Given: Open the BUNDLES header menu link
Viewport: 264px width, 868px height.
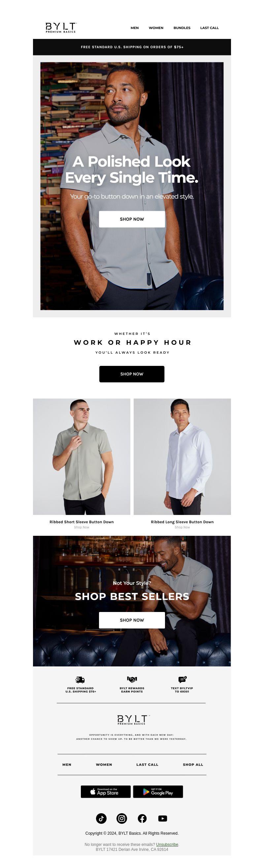Looking at the screenshot, I should pyautogui.click(x=182, y=28).
